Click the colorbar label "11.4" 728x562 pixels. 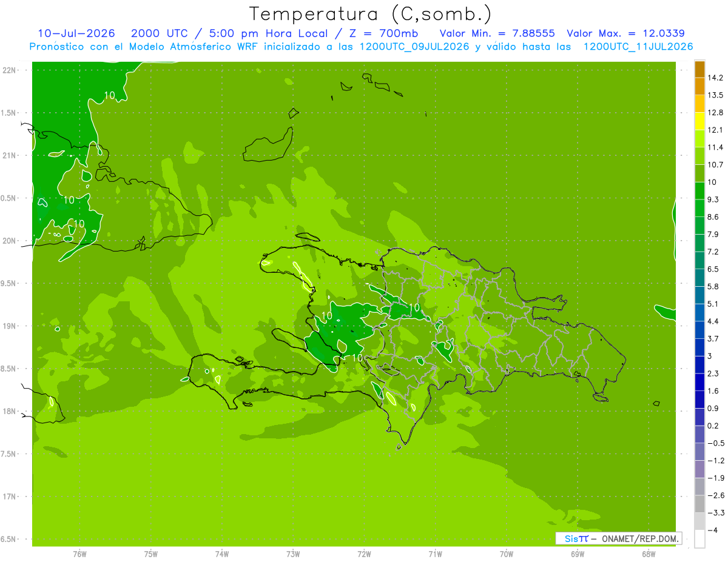716,147
